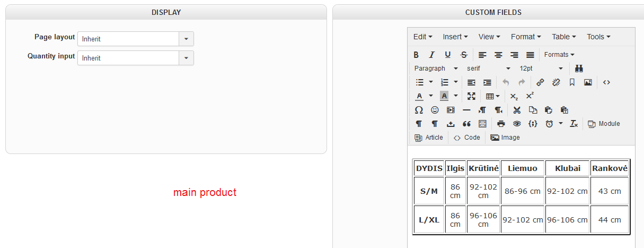Insert code sample braces icon

pos(533,124)
